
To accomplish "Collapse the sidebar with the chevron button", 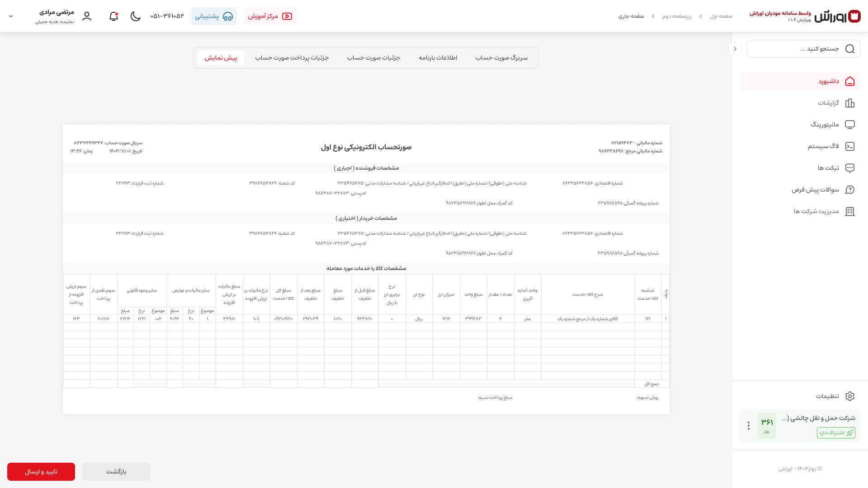I will (735, 49).
